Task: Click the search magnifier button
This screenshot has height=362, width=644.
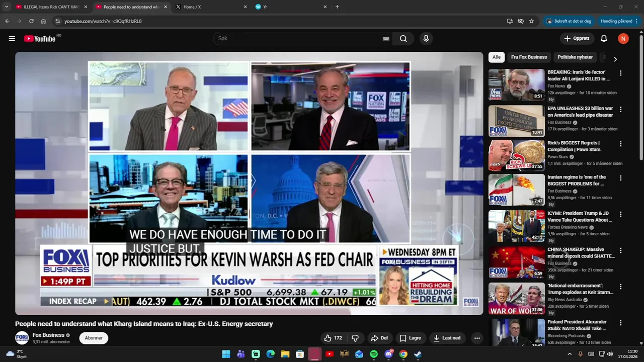Action: [x=404, y=39]
